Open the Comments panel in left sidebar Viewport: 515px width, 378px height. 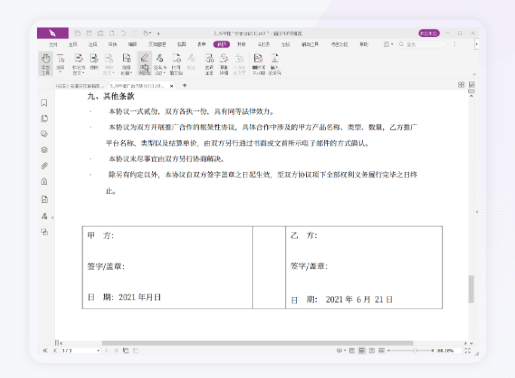[x=44, y=134]
